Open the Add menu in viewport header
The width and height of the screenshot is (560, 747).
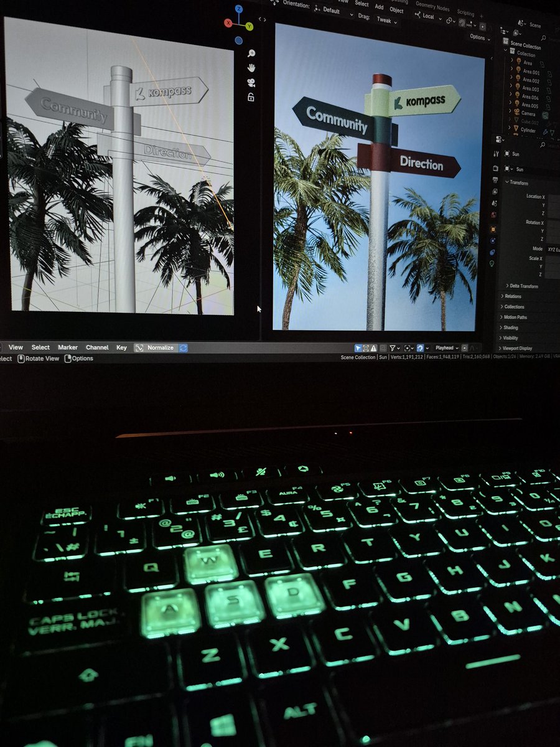(380, 7)
